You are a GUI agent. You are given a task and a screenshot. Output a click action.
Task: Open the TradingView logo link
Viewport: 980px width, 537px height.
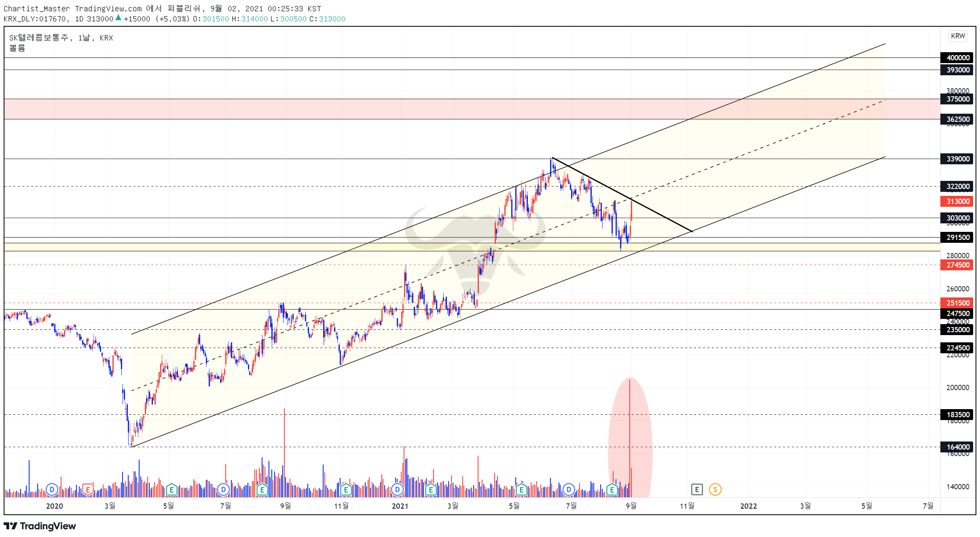40,526
